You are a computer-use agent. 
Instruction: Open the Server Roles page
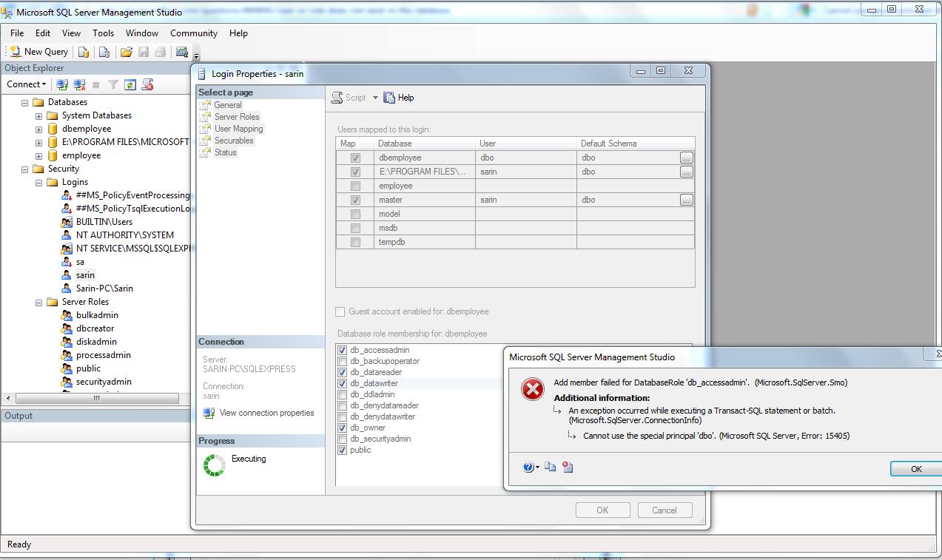coord(237,117)
